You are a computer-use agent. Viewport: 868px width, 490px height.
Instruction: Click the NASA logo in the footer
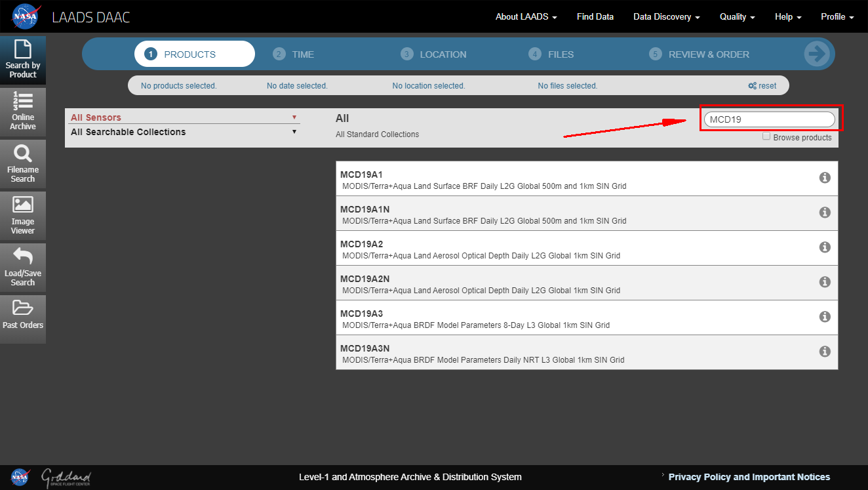[20, 477]
